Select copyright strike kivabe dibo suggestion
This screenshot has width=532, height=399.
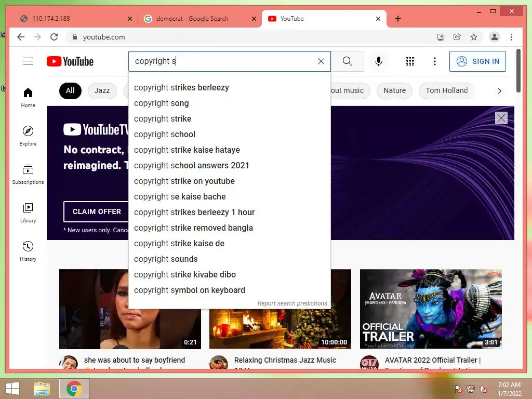(229, 275)
